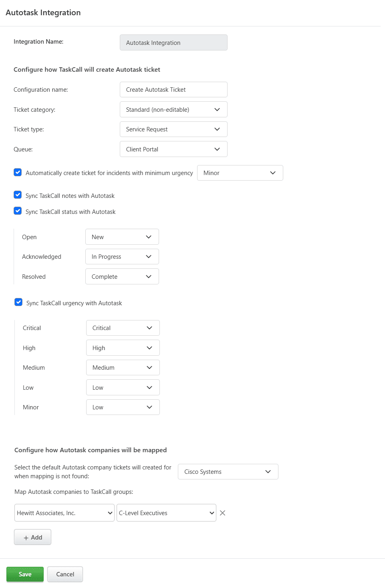Toggle Sync TaskCall urgency with Autotask
The height and width of the screenshot is (588, 385).
click(18, 302)
